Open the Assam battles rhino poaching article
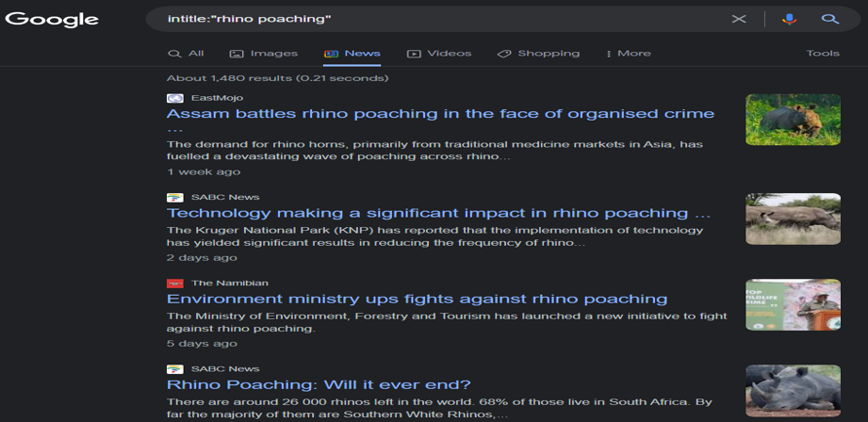868x422 pixels. click(440, 114)
